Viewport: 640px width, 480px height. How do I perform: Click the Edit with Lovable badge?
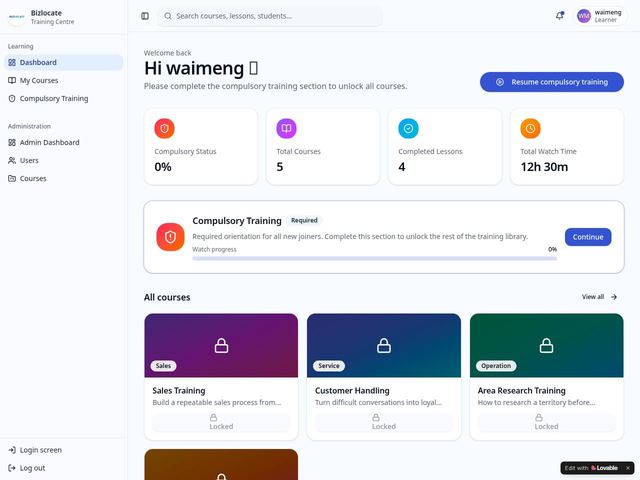[x=598, y=468]
